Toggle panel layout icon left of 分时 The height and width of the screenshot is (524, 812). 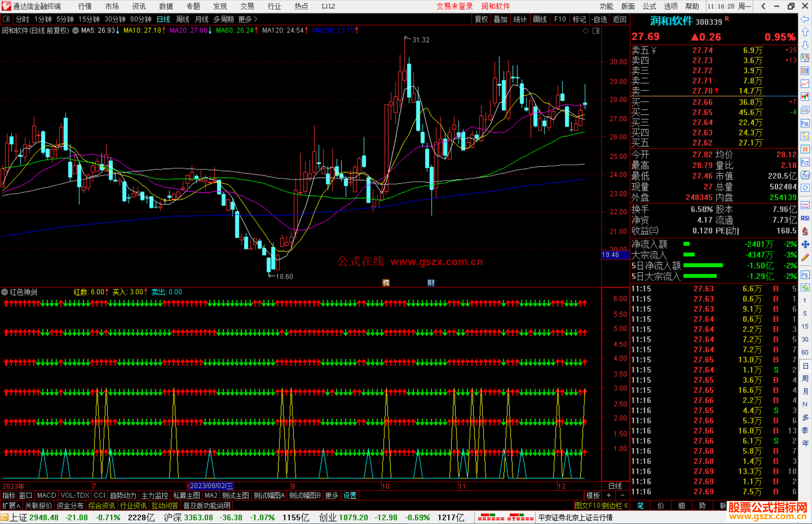6,19
